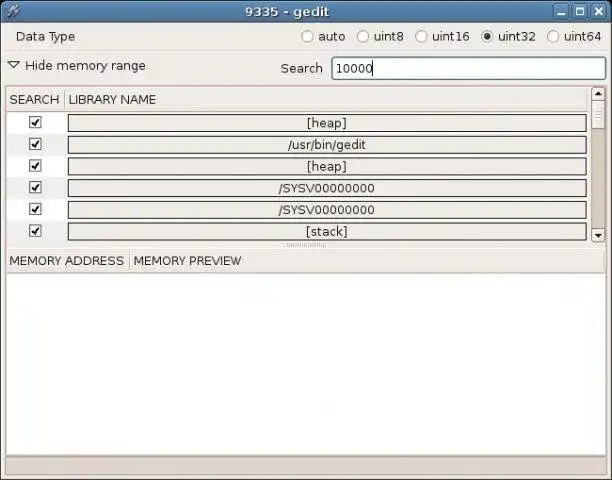Click the scroll up arrow of library list
The height and width of the screenshot is (480, 612).
tap(598, 94)
